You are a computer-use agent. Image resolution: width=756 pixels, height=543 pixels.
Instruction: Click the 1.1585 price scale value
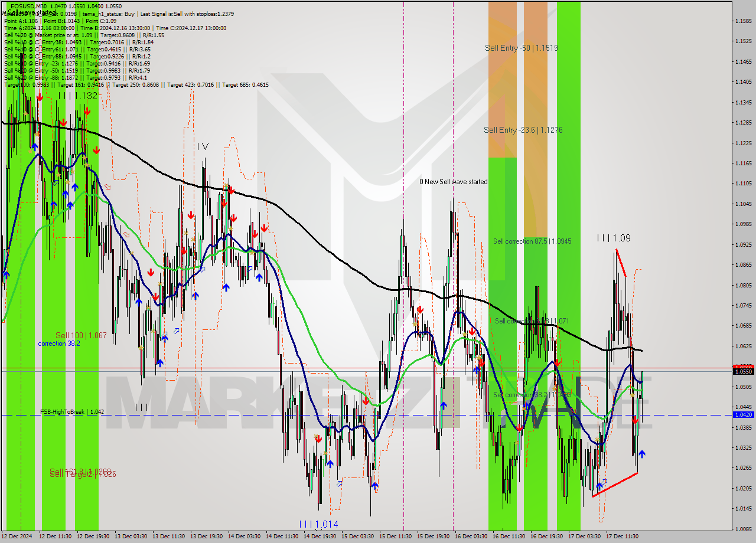point(742,21)
